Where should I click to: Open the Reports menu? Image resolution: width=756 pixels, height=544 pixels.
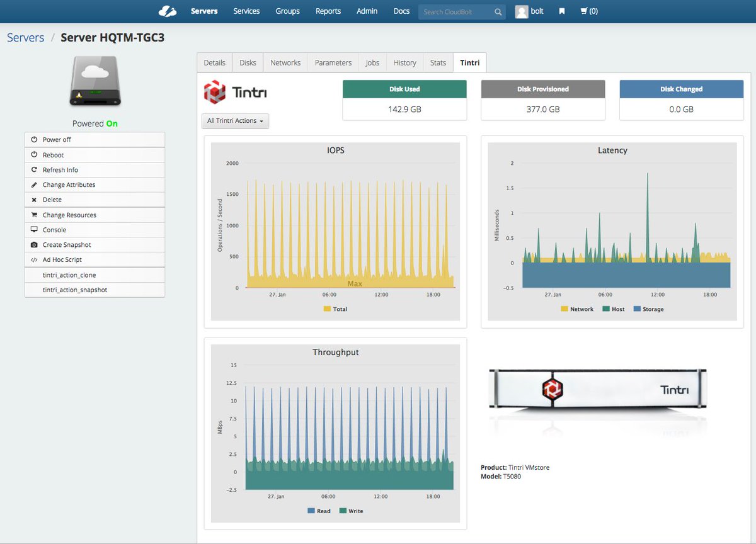point(328,11)
